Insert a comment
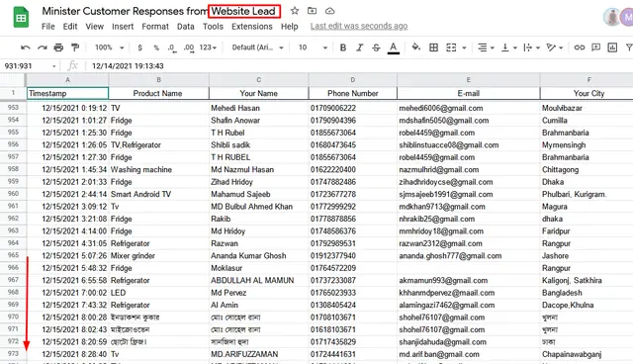Image resolution: width=633 pixels, height=364 pixels. [x=595, y=47]
